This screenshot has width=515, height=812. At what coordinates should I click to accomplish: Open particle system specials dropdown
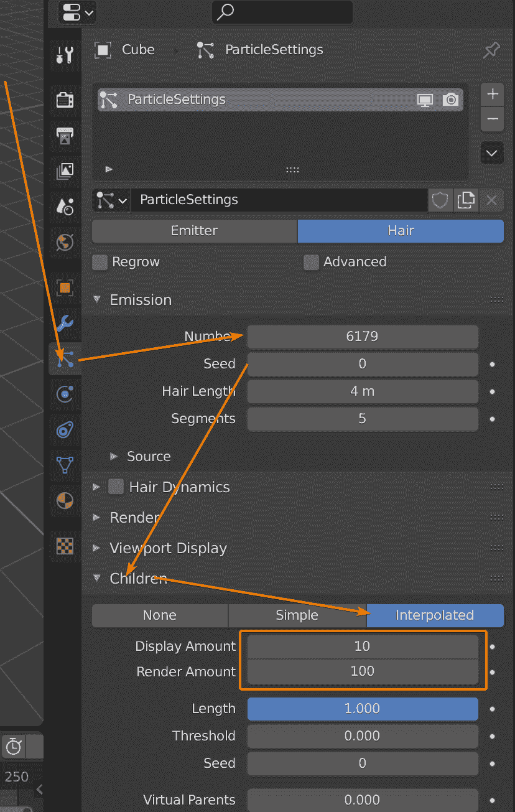[493, 152]
